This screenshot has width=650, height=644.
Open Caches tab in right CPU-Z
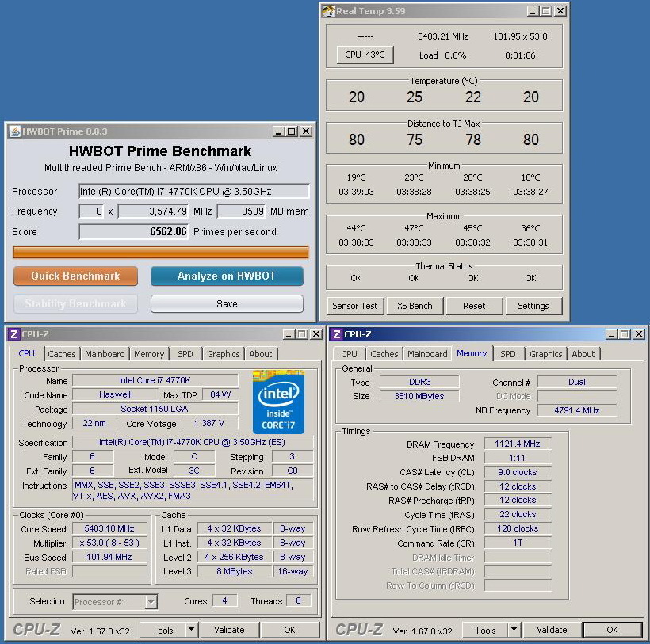[384, 354]
